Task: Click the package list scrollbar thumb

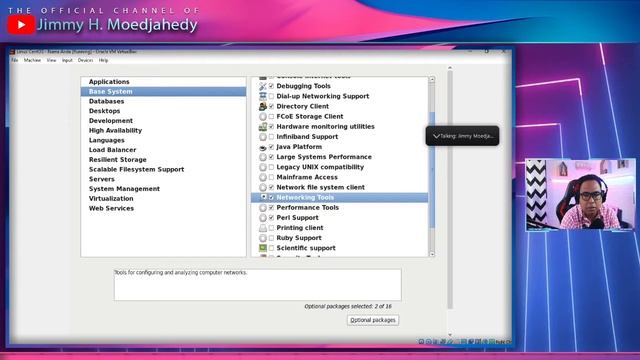Action: (432, 170)
